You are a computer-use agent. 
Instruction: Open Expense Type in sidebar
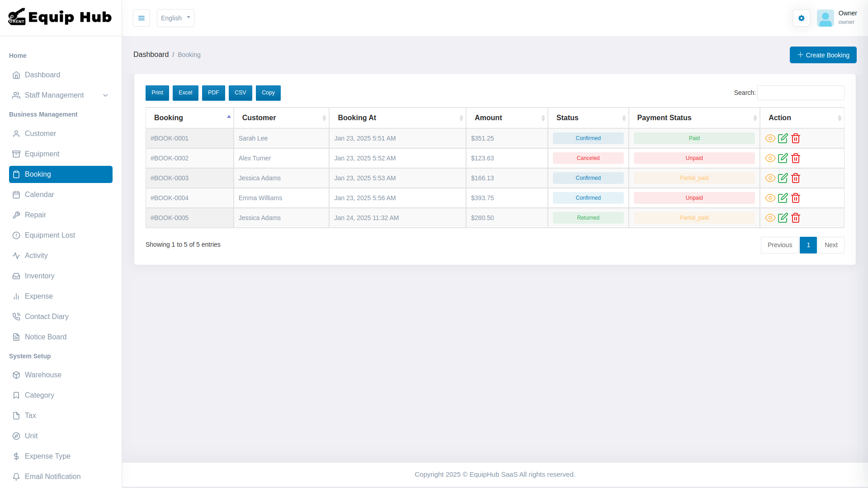click(x=61, y=456)
